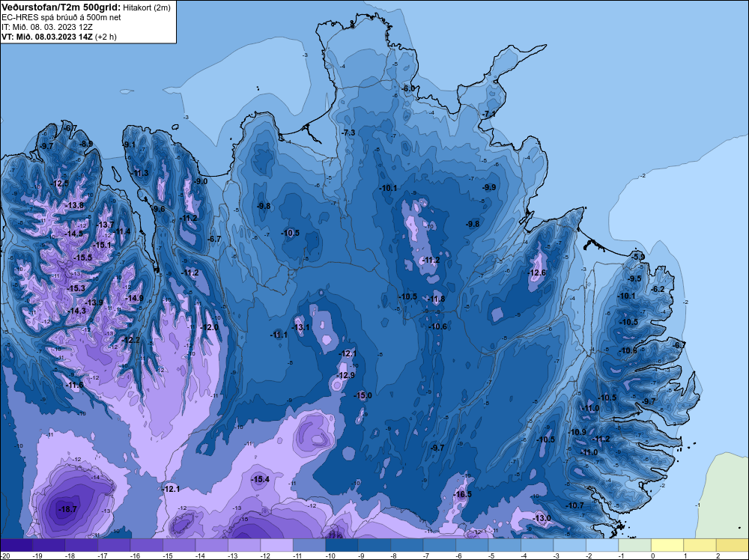Image resolution: width=749 pixels, height=560 pixels.
Task: Click the -11.4 temperature reading
Action: tap(122, 231)
